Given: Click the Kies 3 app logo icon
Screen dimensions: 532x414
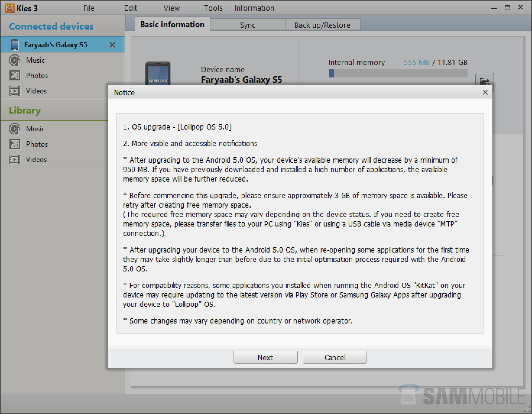Looking at the screenshot, I should (x=9, y=8).
